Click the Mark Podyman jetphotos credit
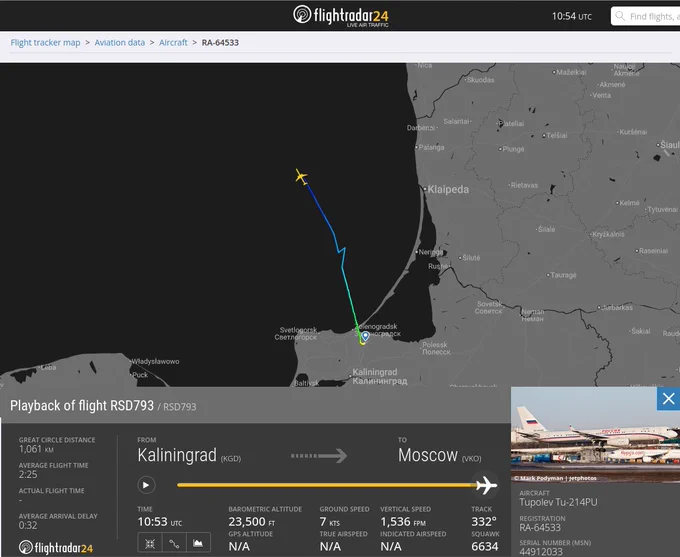This screenshot has width=680, height=557. [555, 478]
